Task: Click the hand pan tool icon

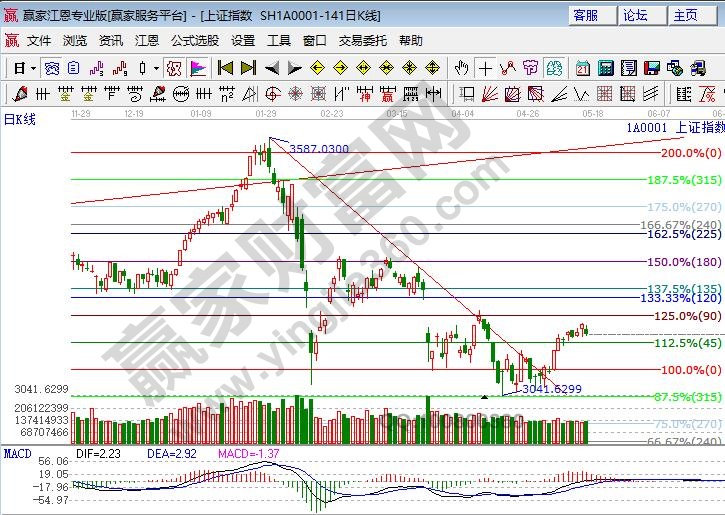Action: coord(461,68)
